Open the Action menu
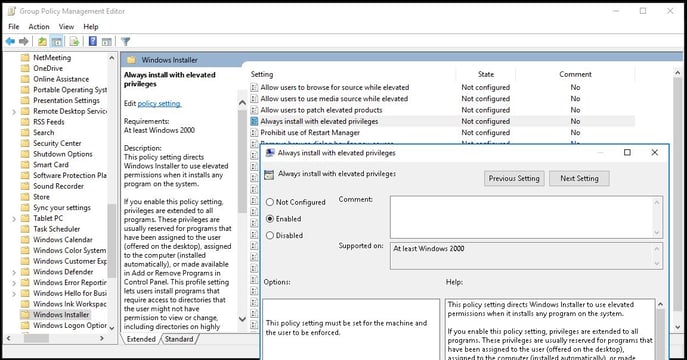Image resolution: width=687 pixels, height=360 pixels. pos(39,27)
